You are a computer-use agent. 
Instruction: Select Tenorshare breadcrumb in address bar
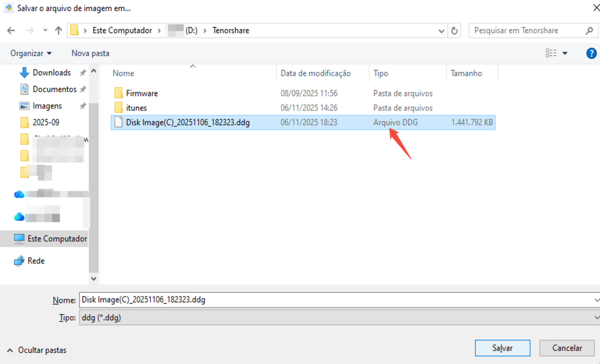coord(231,31)
